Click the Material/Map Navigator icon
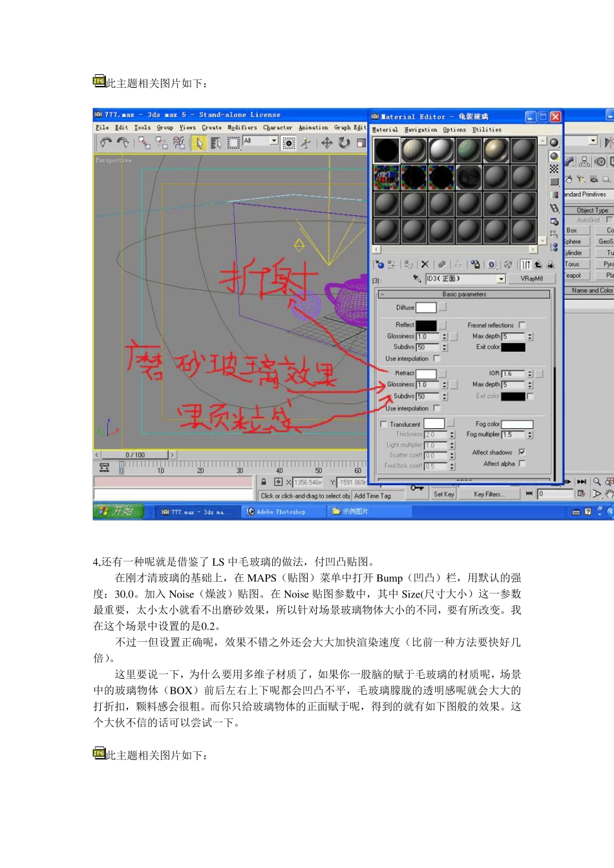Viewport: 614px width, 868px height. tap(554, 247)
